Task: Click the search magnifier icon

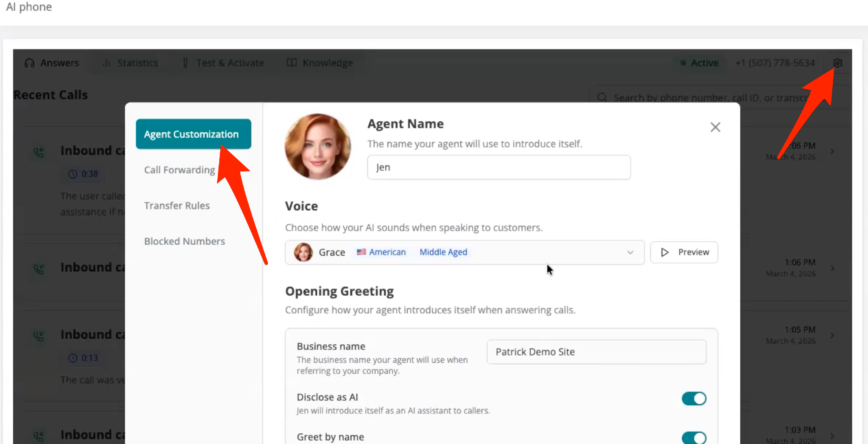Action: coord(602,98)
